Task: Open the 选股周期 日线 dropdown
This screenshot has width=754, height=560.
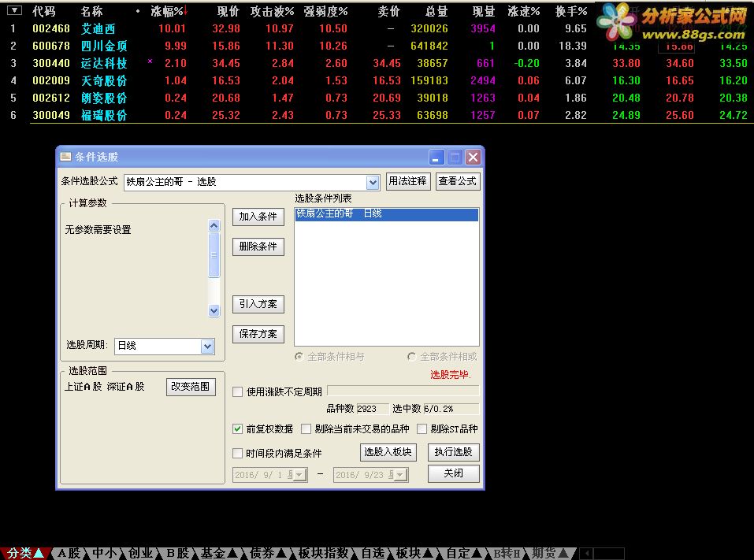Action: (207, 346)
